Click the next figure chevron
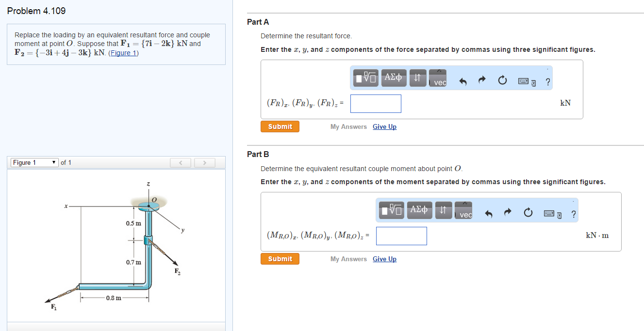Screen dimensions: 644x331 click(x=204, y=162)
